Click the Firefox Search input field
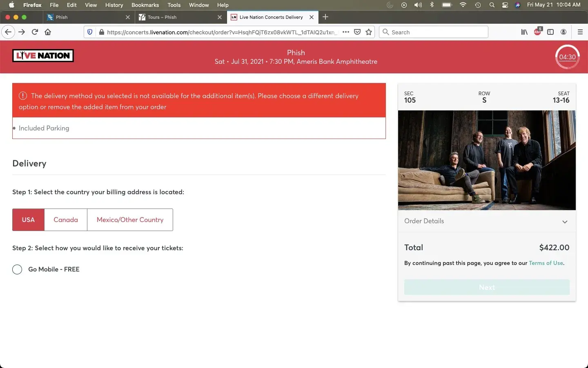The image size is (588, 368). click(437, 32)
